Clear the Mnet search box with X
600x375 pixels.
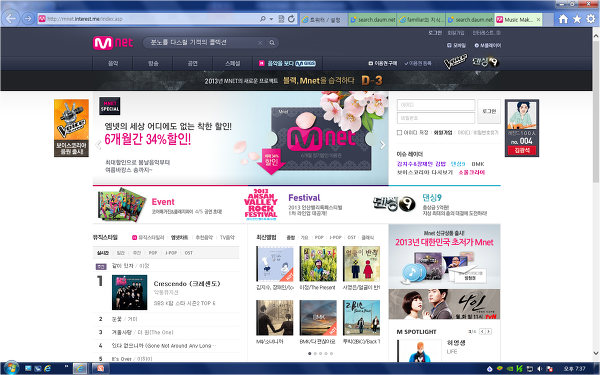260,43
